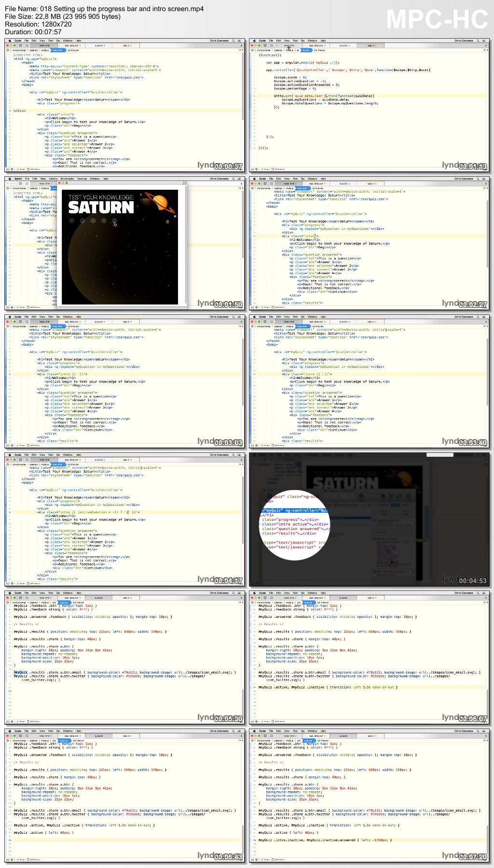The image size is (494, 868).
Task: Click the Chris Converse user name in the 00:01:13 frame
Action: [x=464, y=41]
